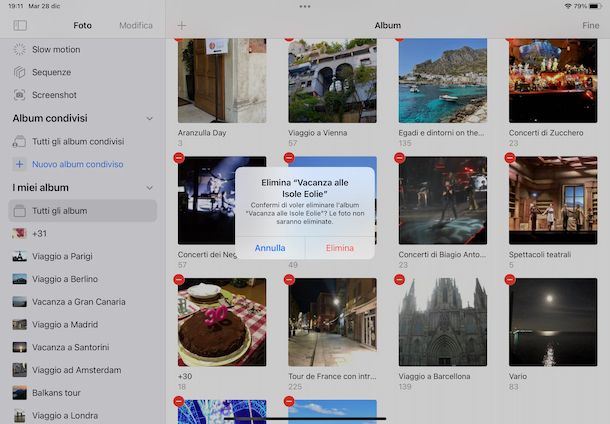Tap the Wi-Fi status icon
The height and width of the screenshot is (424, 610).
568,6
